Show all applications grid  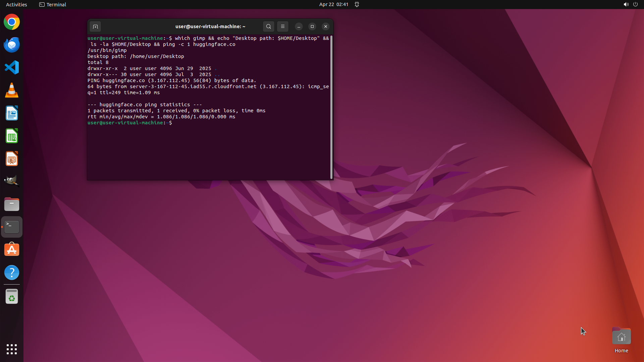[12, 349]
